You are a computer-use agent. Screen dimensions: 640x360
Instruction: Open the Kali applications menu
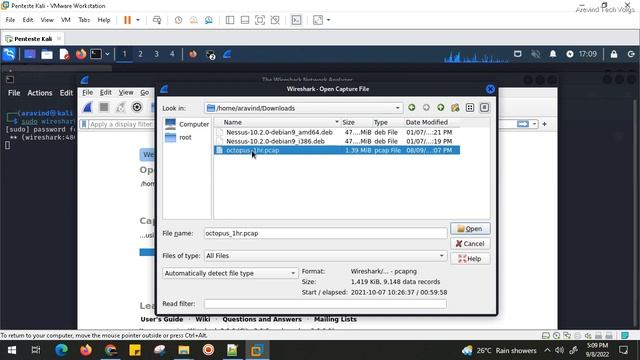coord(9,54)
